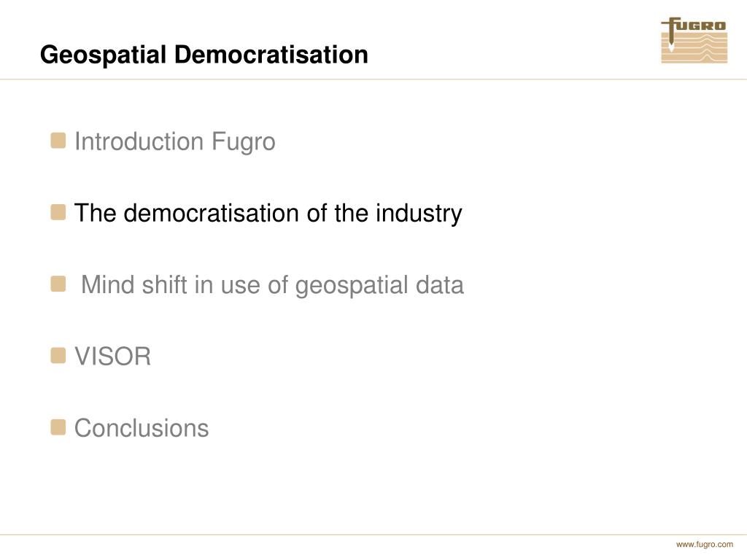Click the bullet square beside Conclusions
The image size is (747, 560).
pos(58,427)
